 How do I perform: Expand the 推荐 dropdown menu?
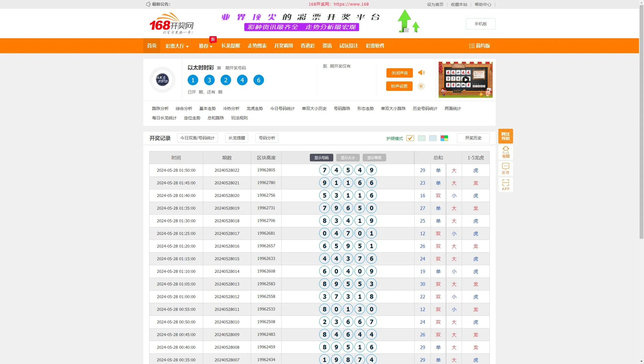[x=206, y=46]
